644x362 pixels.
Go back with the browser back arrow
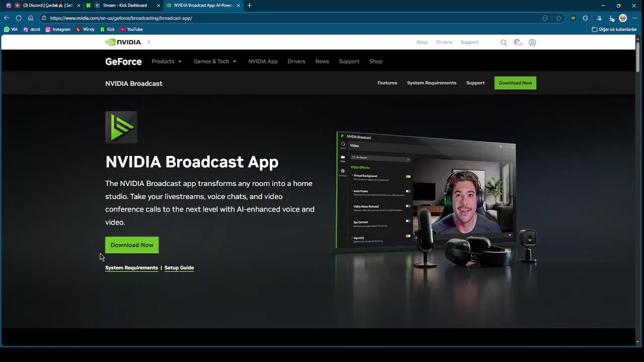(x=7, y=18)
